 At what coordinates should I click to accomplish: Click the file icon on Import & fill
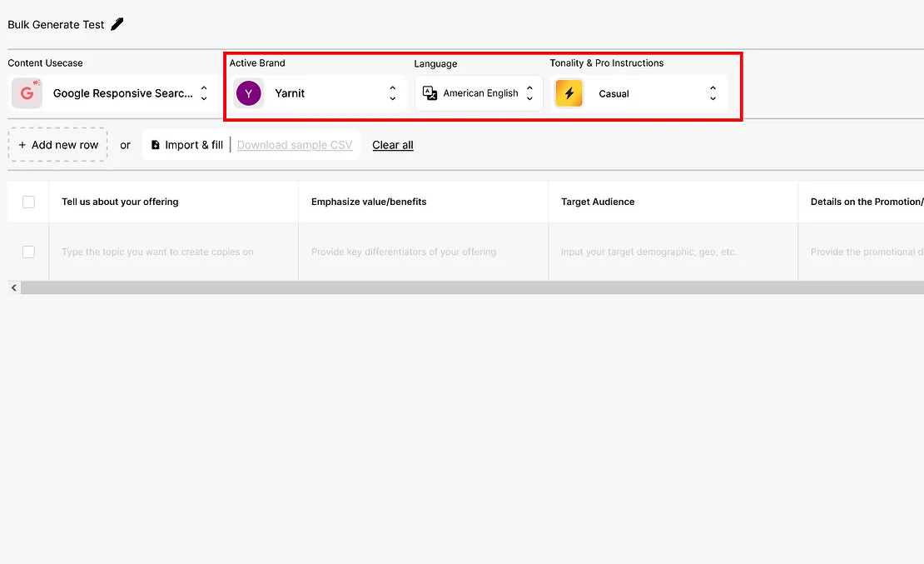point(156,144)
